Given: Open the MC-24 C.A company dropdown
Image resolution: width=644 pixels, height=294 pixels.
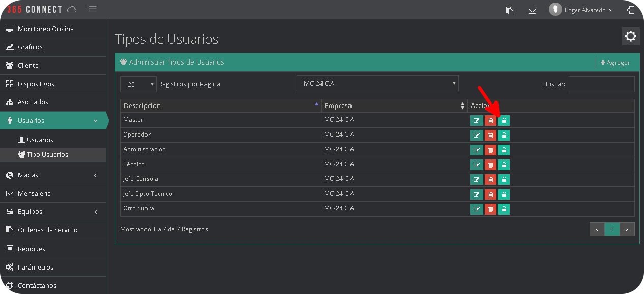Looking at the screenshot, I should coord(377,84).
